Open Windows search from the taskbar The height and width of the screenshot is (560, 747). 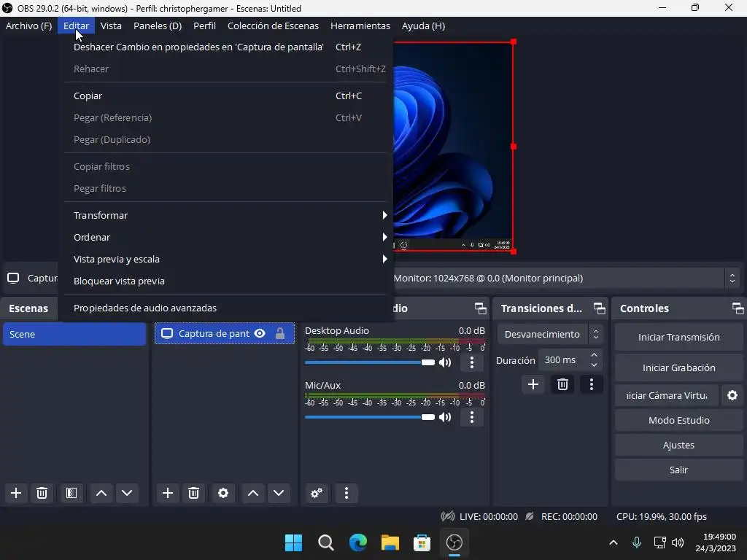click(326, 542)
